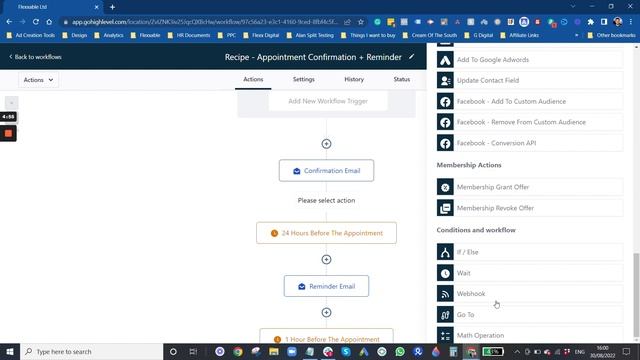Screen dimensions: 640x360
Task: Add action below the Reminder Email step
Action: [x=326, y=313]
